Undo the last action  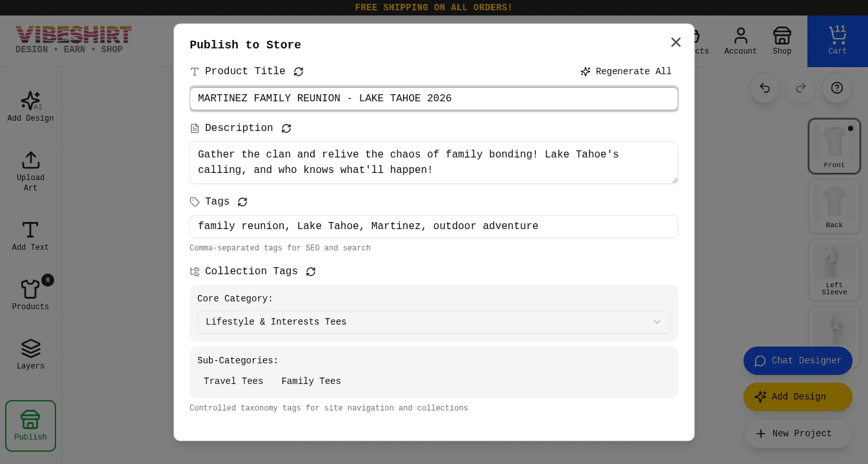pos(765,88)
